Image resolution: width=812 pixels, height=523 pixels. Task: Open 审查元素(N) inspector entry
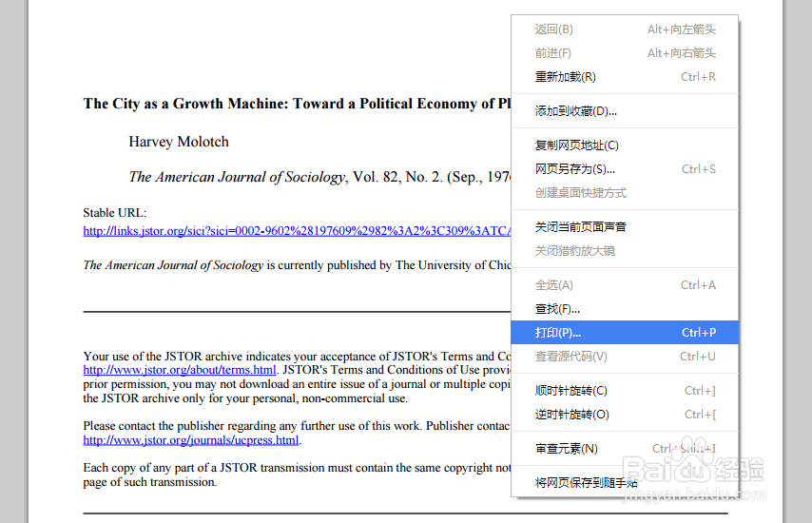coord(625,449)
